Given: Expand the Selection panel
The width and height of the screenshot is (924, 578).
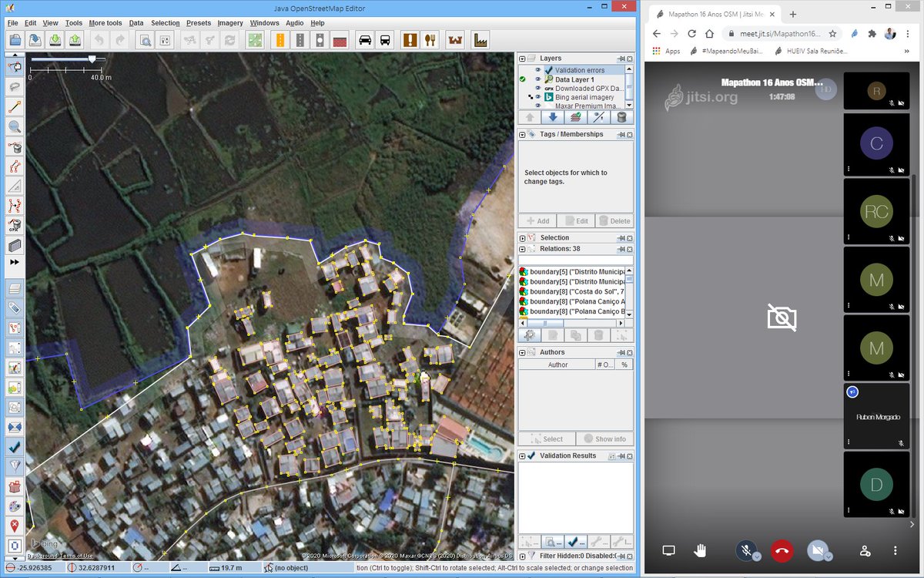Looking at the screenshot, I should (521, 238).
